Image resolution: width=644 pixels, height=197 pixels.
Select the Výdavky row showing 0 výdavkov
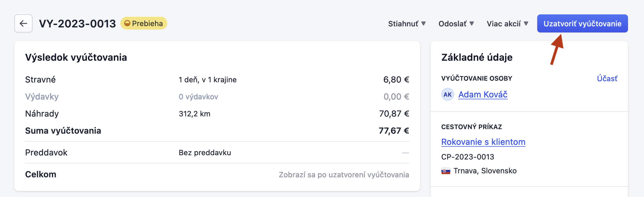coord(42,97)
